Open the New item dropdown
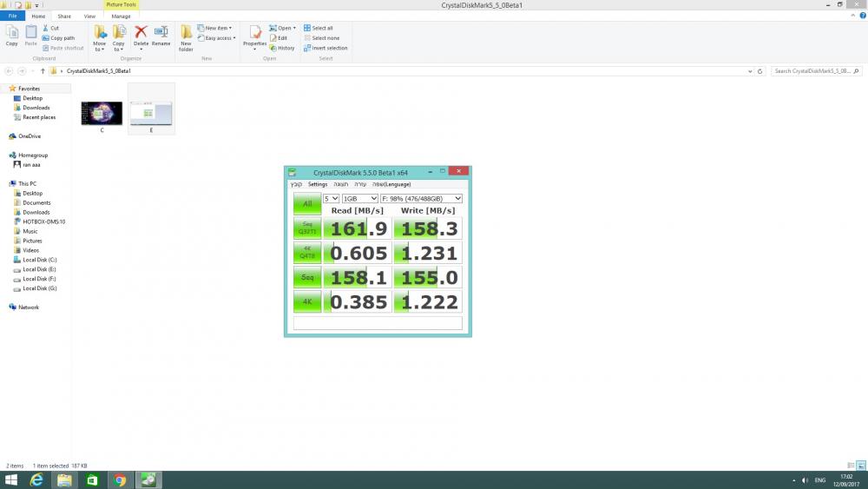Image resolution: width=868 pixels, height=489 pixels. tap(214, 28)
